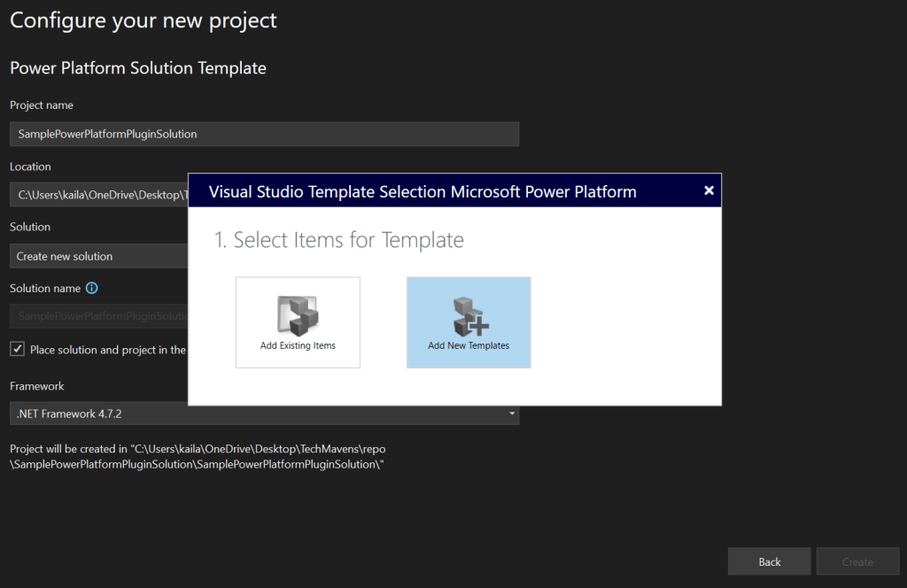Click the Solution name info icon

click(91, 289)
